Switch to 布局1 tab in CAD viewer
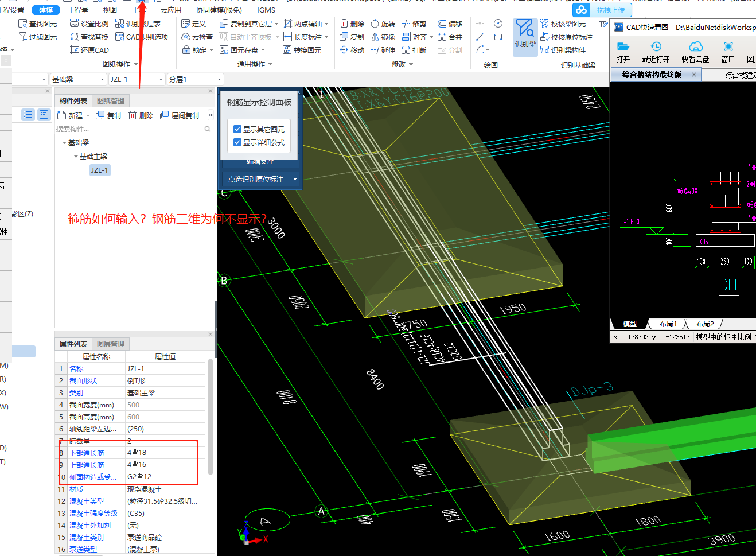The image size is (756, 556). [668, 324]
